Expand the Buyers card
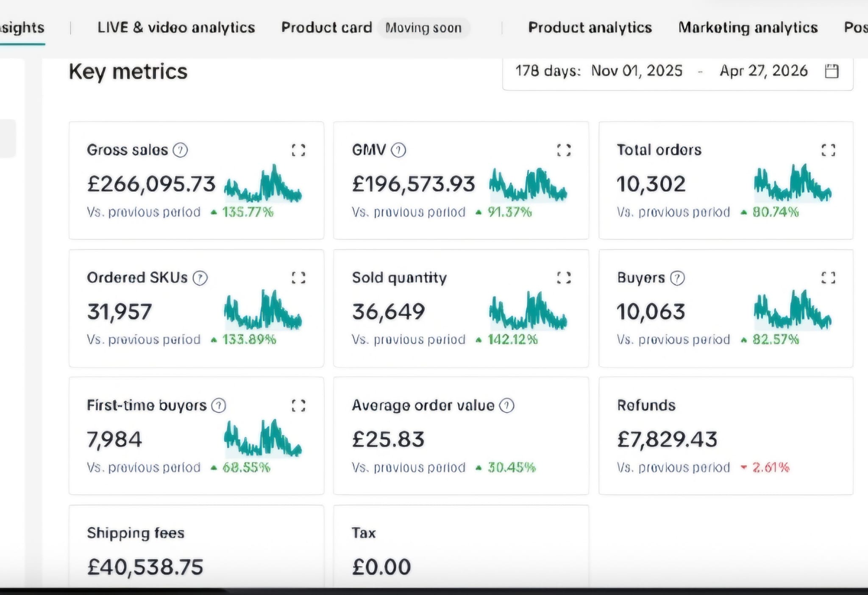This screenshot has height=595, width=868. tap(828, 278)
